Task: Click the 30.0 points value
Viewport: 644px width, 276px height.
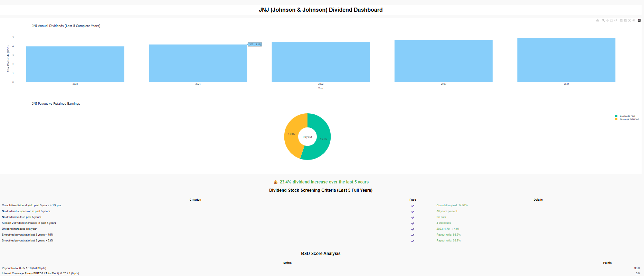Action: tap(637, 268)
